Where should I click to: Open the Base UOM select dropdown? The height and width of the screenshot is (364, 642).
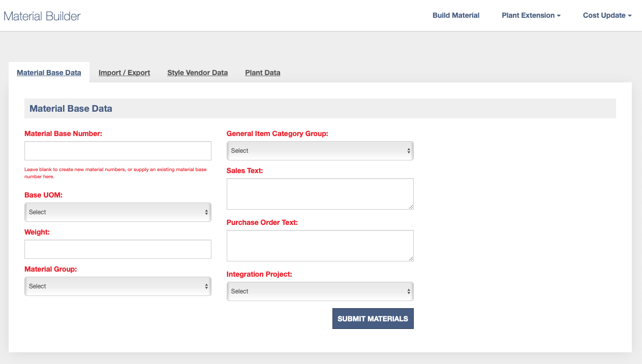[118, 212]
